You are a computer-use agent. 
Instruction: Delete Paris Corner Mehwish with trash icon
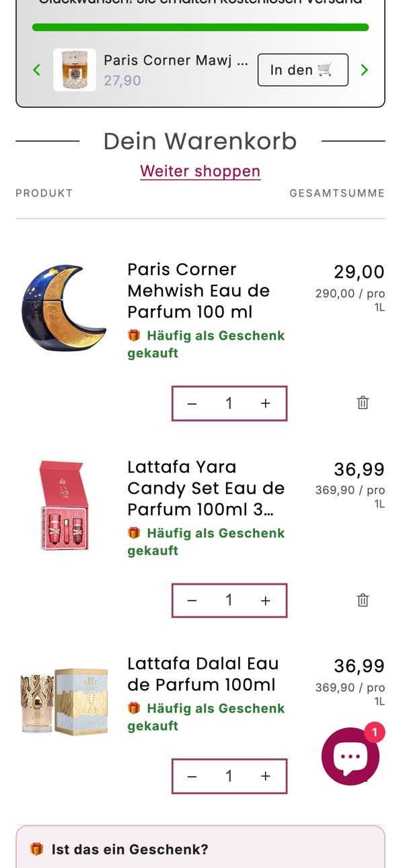[363, 403]
